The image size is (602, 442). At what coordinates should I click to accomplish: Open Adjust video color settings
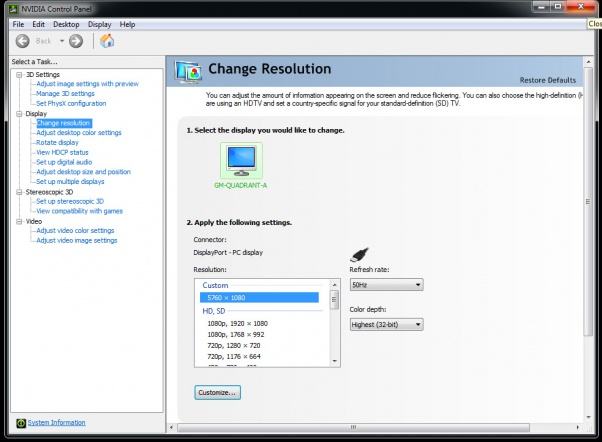click(75, 230)
